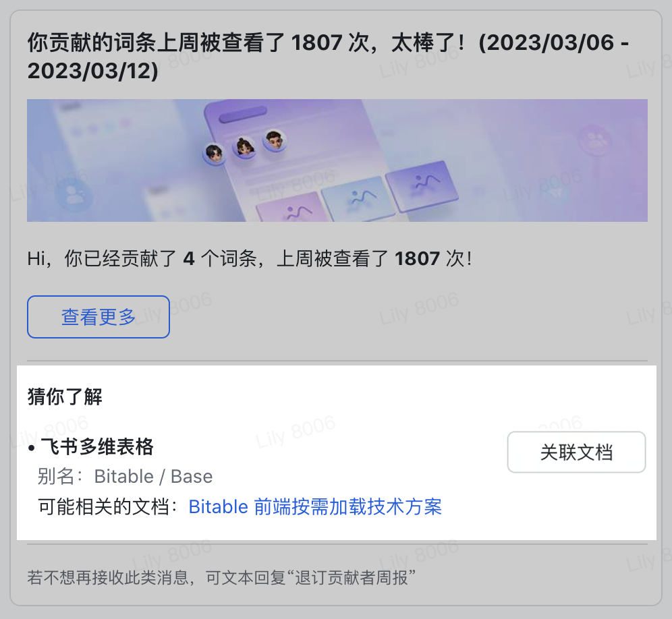
Task: Click the blurred blue icon at banner lower right
Action: (555, 191)
